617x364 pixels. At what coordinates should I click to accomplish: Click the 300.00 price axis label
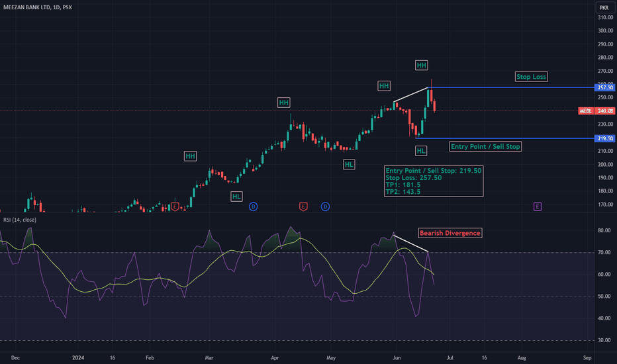click(605, 30)
